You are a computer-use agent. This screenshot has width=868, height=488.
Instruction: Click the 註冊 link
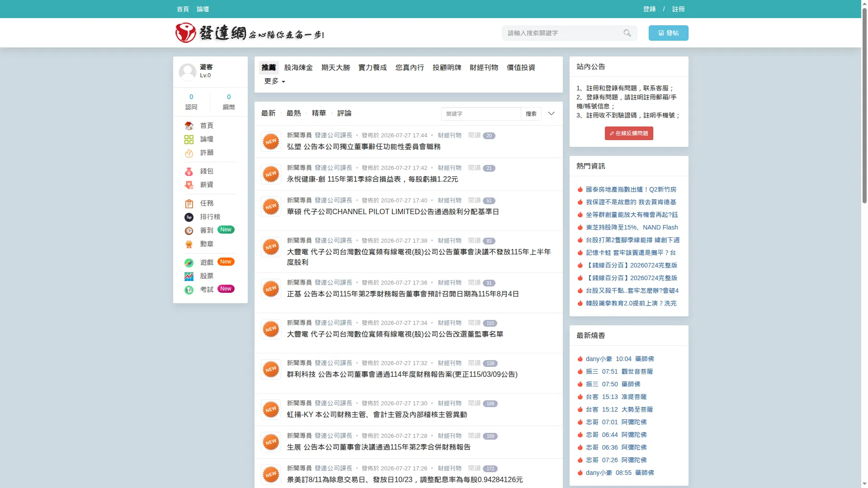click(678, 9)
